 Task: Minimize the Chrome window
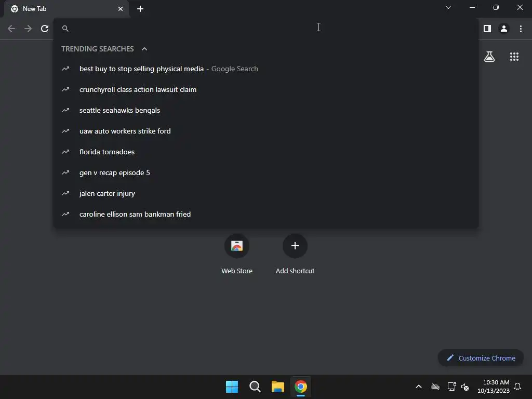click(x=472, y=7)
